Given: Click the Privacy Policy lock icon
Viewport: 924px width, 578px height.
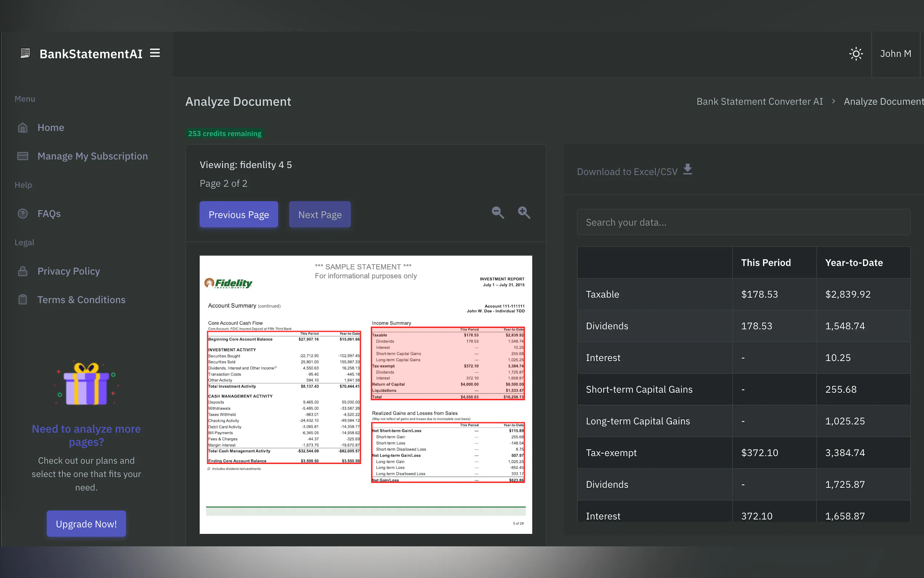Looking at the screenshot, I should (x=23, y=271).
